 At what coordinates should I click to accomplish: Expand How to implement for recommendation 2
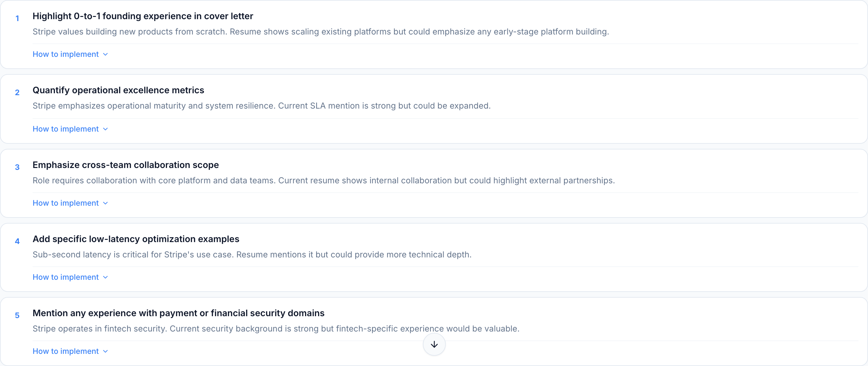(66, 129)
